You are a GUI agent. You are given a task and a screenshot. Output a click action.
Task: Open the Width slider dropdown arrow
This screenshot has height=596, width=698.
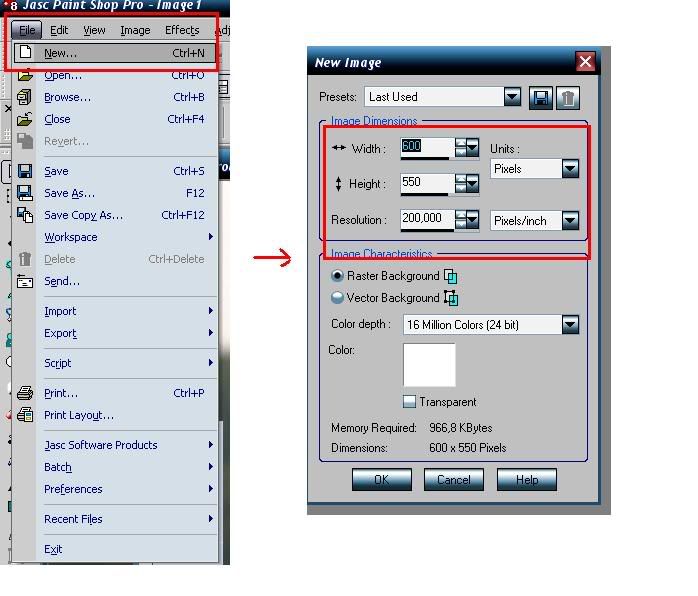(x=472, y=147)
